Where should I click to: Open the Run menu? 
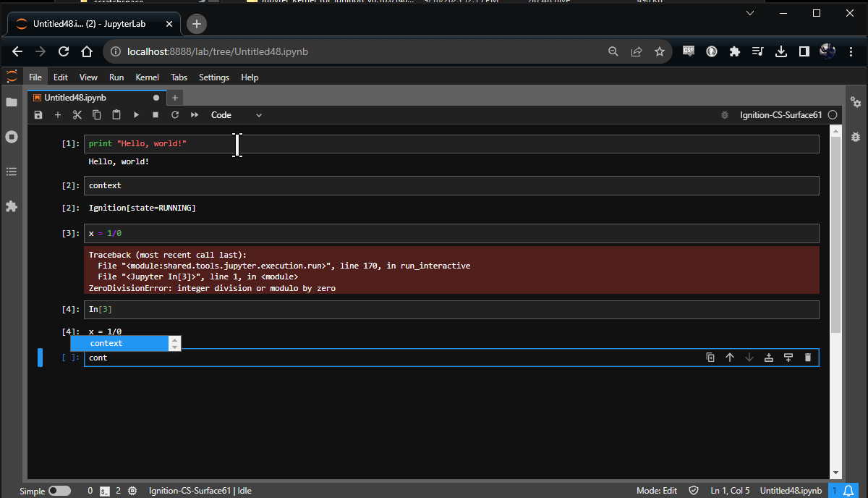116,77
